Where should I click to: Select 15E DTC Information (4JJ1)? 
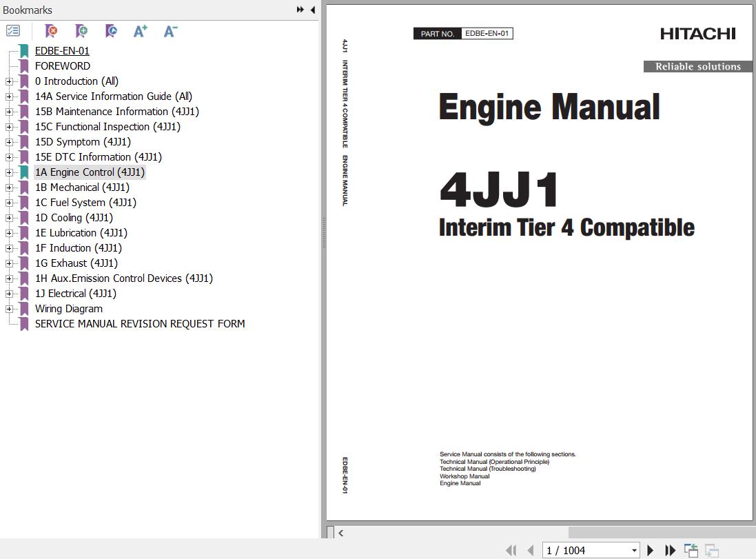(99, 157)
